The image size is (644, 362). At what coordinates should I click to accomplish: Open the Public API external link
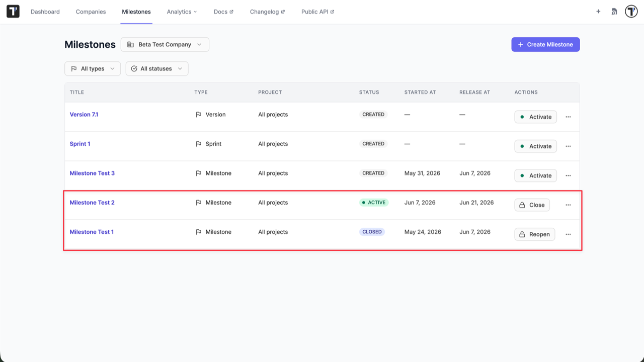point(317,12)
